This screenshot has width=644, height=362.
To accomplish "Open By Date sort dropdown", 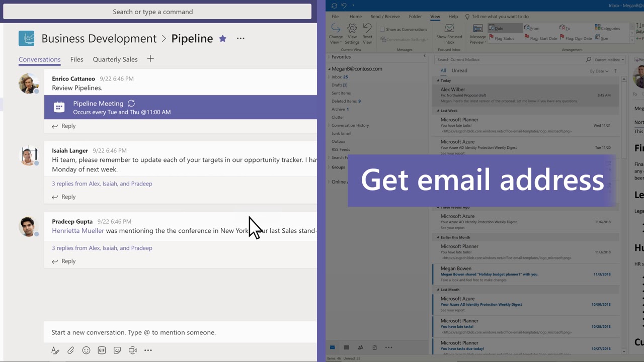I will (599, 71).
